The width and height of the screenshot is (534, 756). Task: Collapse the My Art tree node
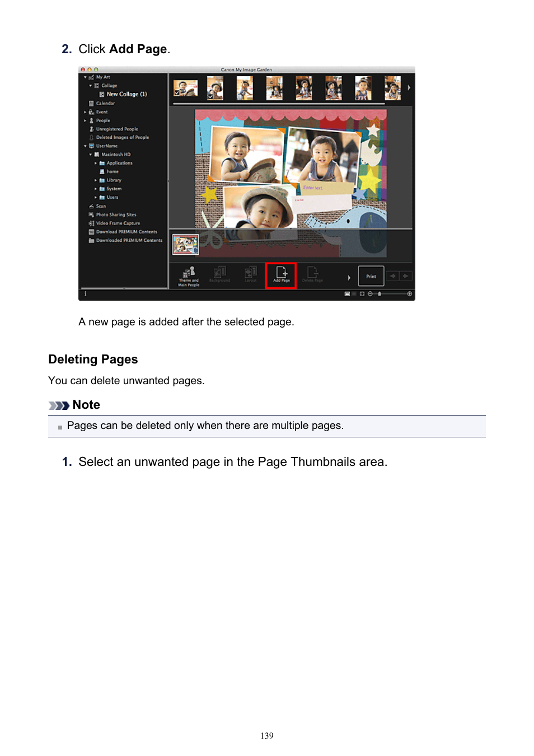[x=85, y=77]
